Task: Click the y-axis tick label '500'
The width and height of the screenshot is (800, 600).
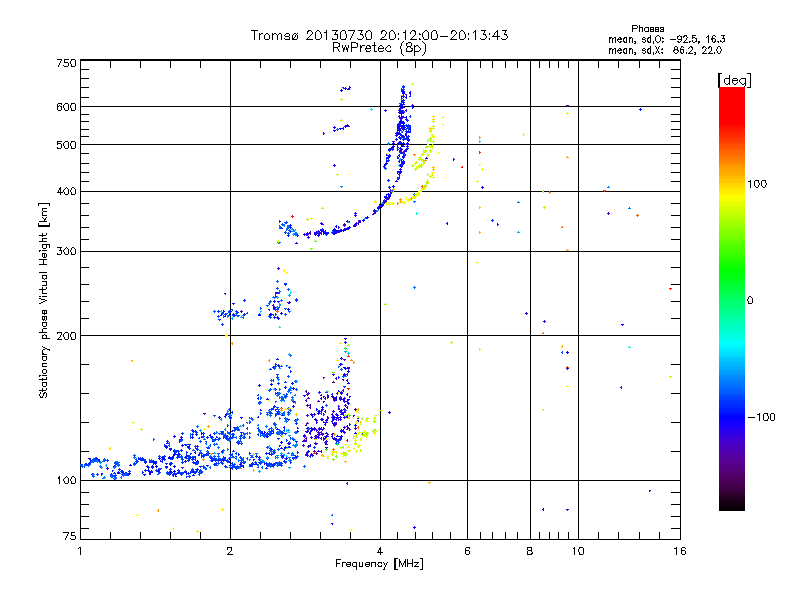Action: [66, 145]
